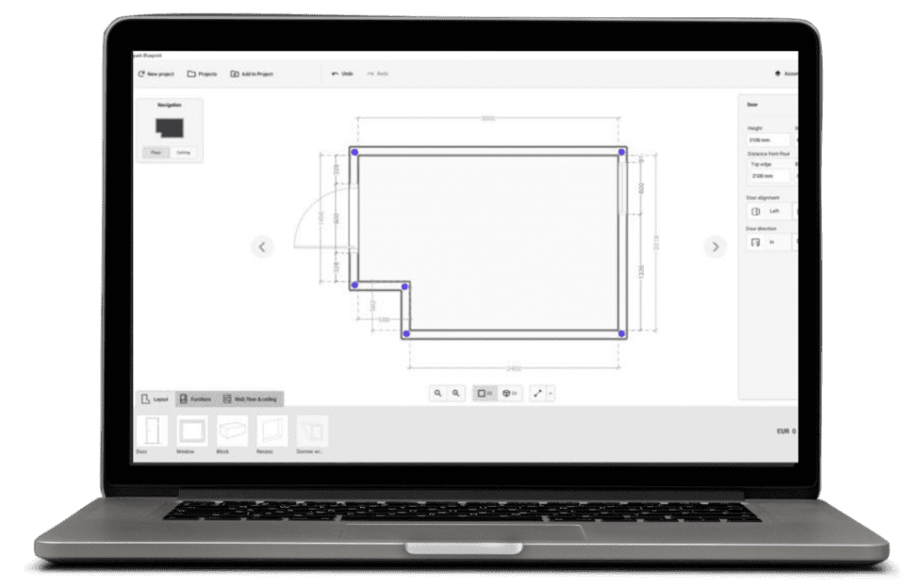Redo the last undone action

[378, 74]
